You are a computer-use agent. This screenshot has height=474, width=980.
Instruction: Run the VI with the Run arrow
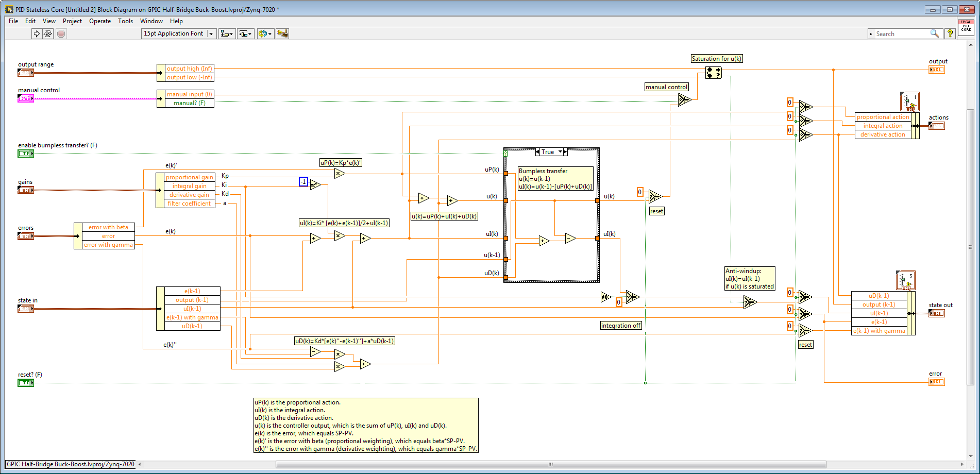[x=37, y=33]
